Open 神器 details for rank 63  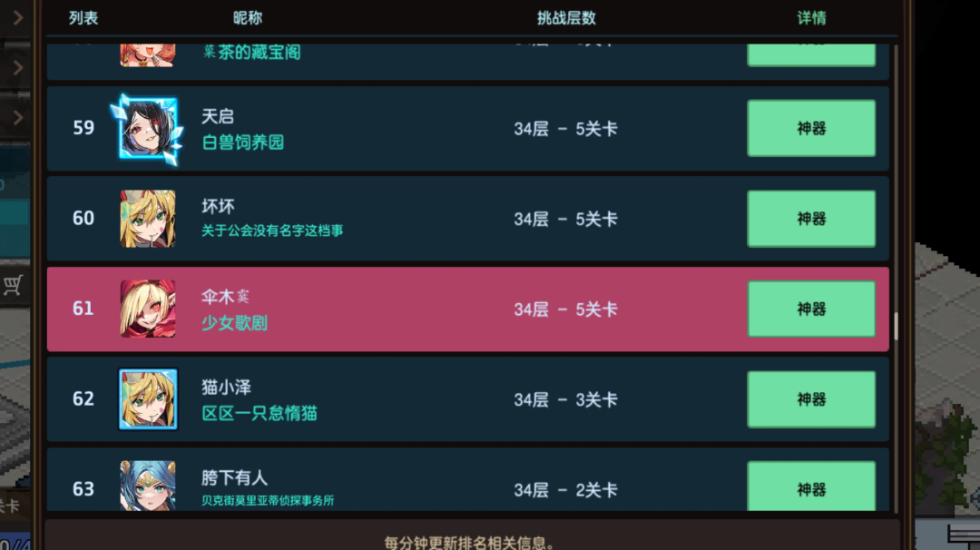(x=811, y=486)
